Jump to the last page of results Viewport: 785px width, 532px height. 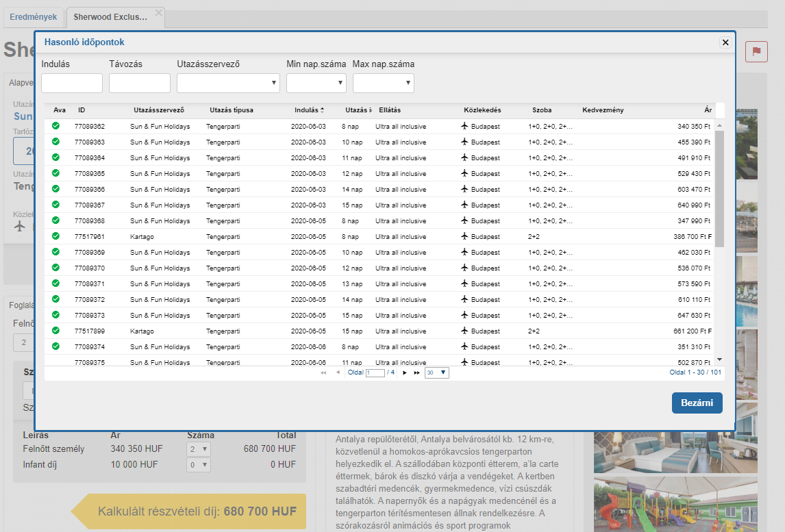416,372
